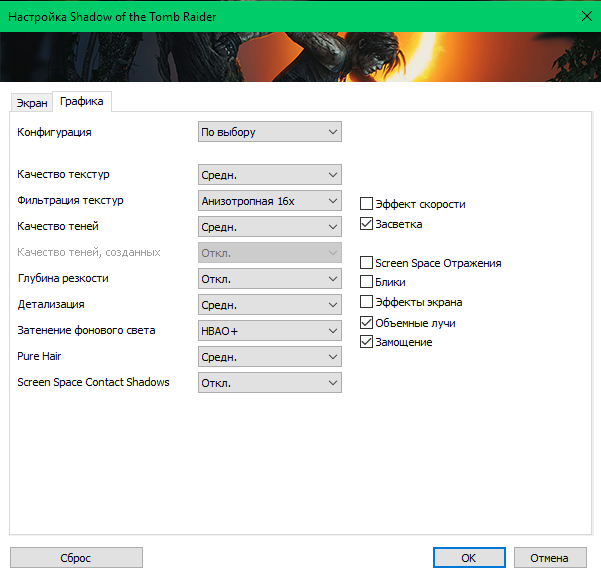Open the Затенение фонового света dropdown

pos(269,331)
